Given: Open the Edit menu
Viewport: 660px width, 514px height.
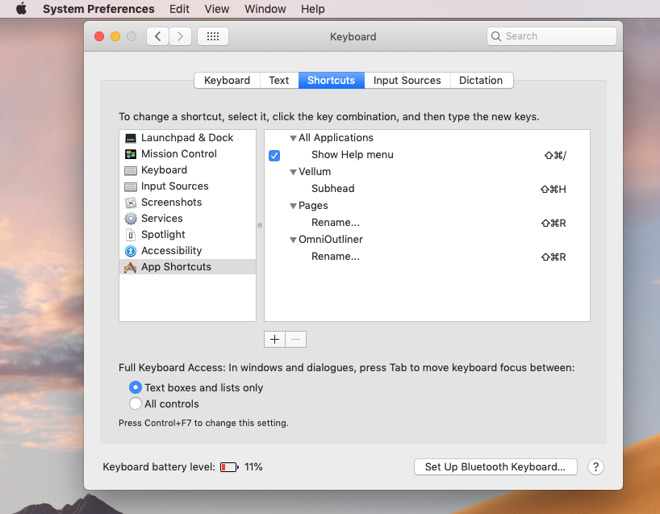Looking at the screenshot, I should pyautogui.click(x=179, y=9).
